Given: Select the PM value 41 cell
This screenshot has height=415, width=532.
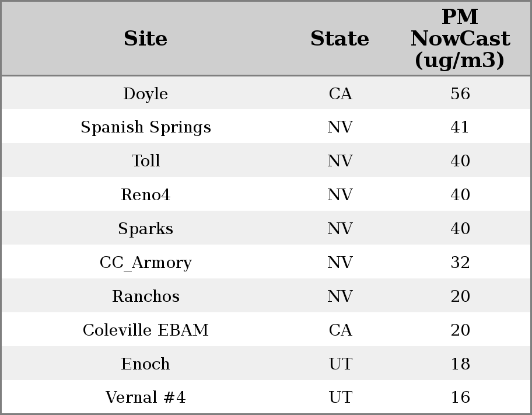Looking at the screenshot, I should pyautogui.click(x=460, y=127).
